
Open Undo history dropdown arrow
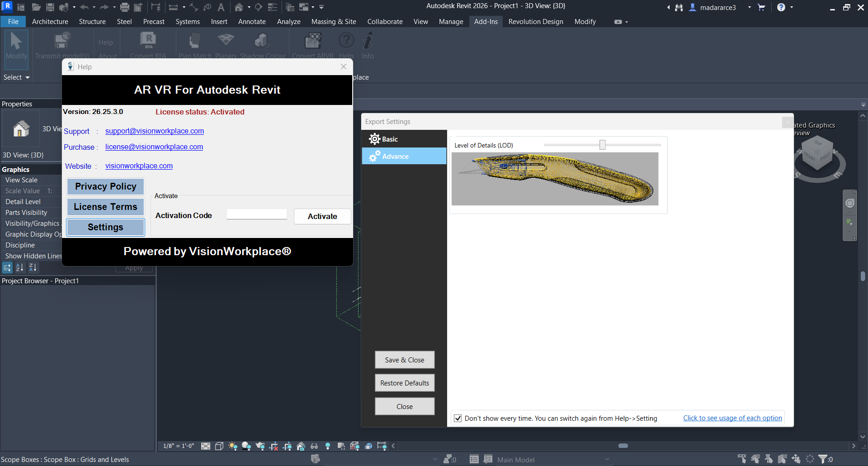pos(94,7)
